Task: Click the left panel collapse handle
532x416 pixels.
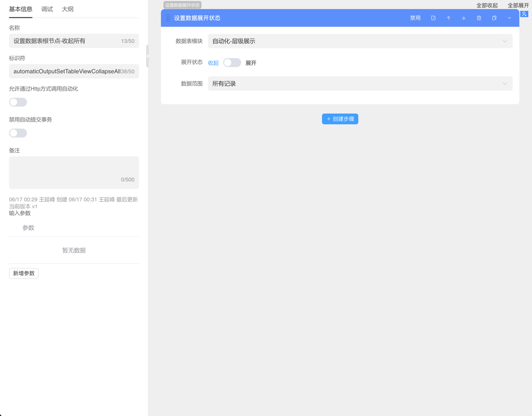Action: (x=147, y=56)
